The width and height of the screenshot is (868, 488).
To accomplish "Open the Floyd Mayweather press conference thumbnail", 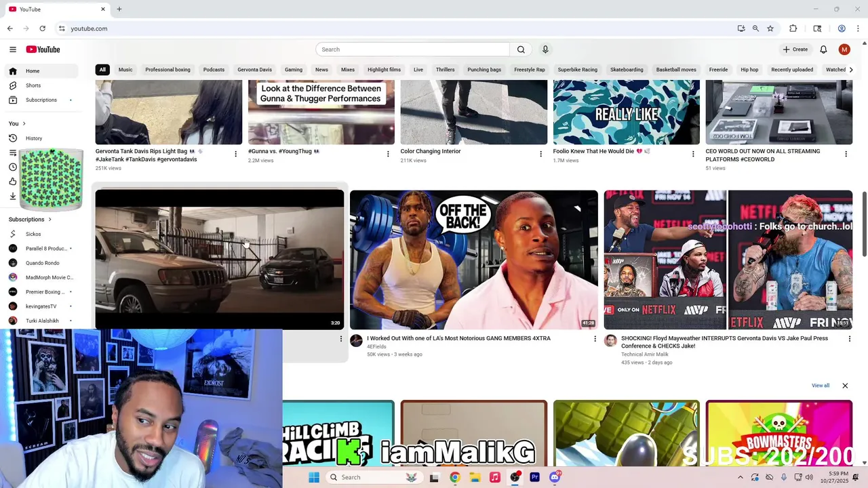I will pyautogui.click(x=728, y=260).
